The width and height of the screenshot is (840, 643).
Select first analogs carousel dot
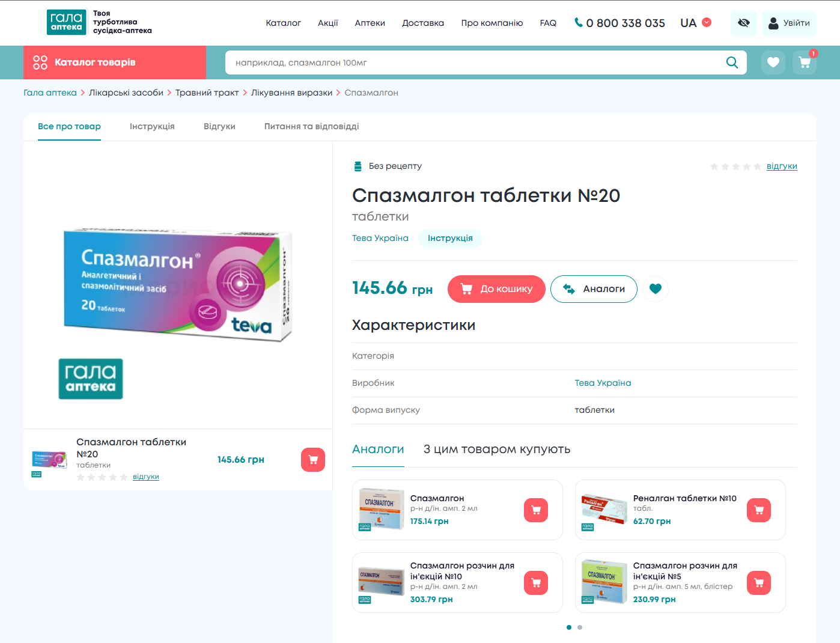click(569, 627)
